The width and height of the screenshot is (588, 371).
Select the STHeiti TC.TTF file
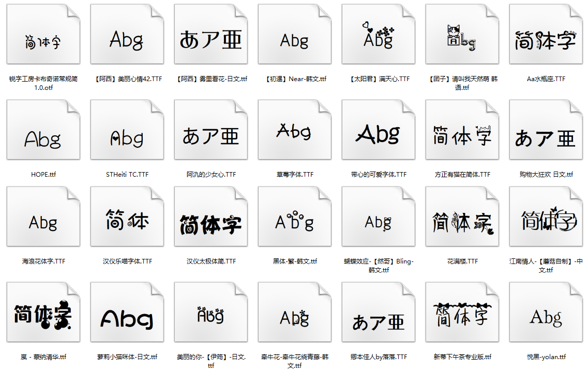coord(127,130)
